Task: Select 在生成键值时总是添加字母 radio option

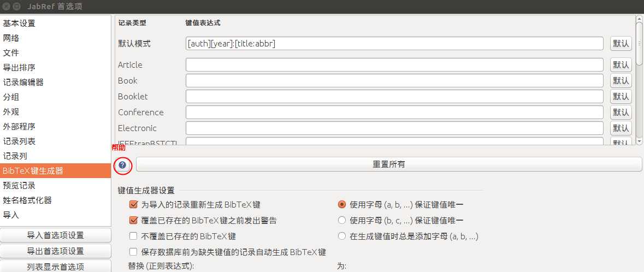Action: pyautogui.click(x=342, y=236)
